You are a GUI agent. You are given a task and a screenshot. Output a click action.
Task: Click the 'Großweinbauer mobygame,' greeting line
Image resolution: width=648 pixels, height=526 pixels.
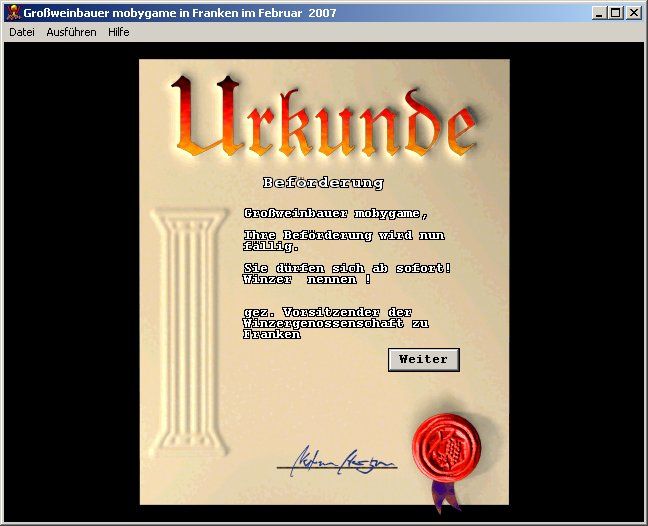[336, 213]
